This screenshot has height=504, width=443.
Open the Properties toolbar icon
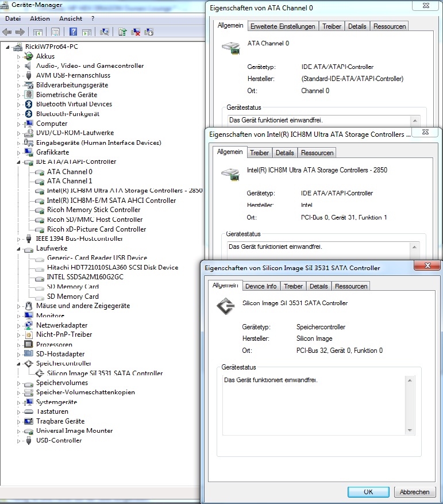tap(55, 32)
